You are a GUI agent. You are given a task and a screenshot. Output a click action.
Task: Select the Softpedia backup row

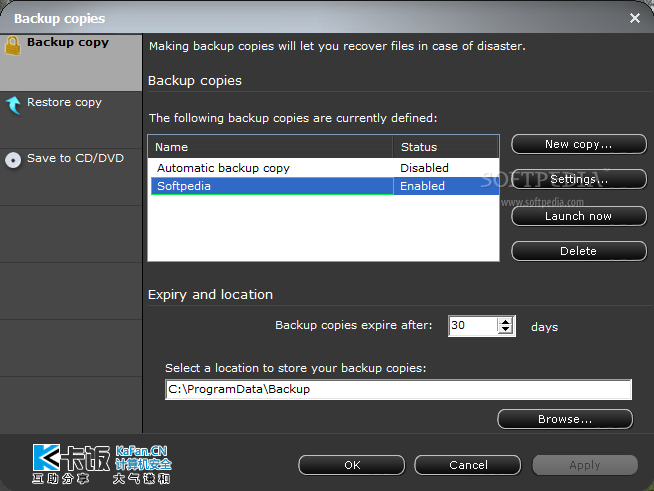tap(323, 186)
